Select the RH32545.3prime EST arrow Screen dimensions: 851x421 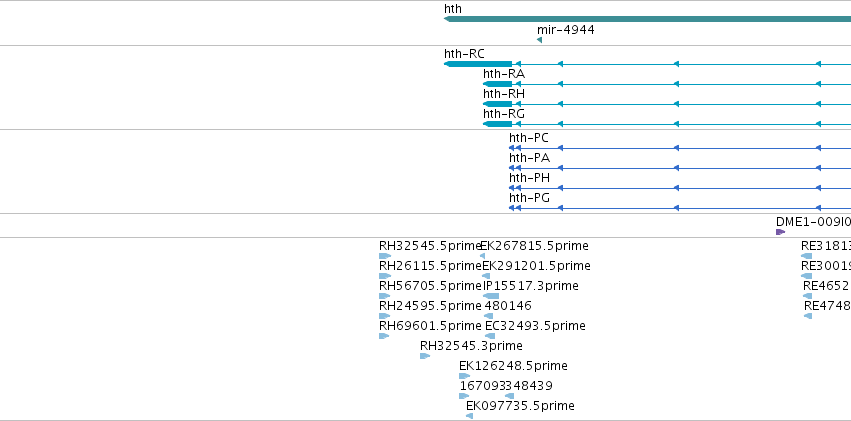tap(425, 356)
